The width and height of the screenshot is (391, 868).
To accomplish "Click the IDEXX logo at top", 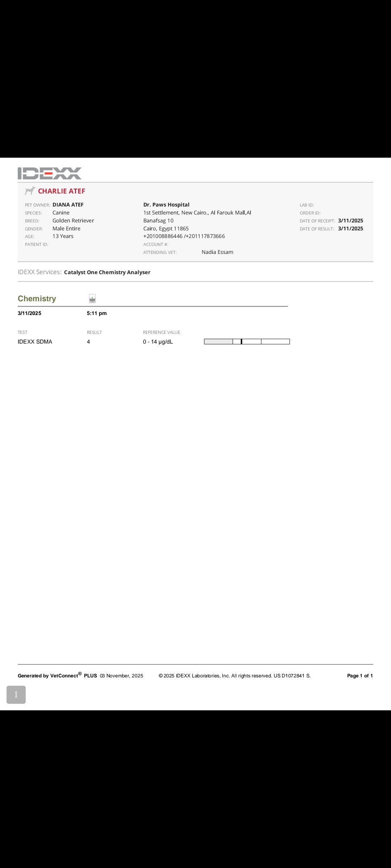I will coord(50,173).
